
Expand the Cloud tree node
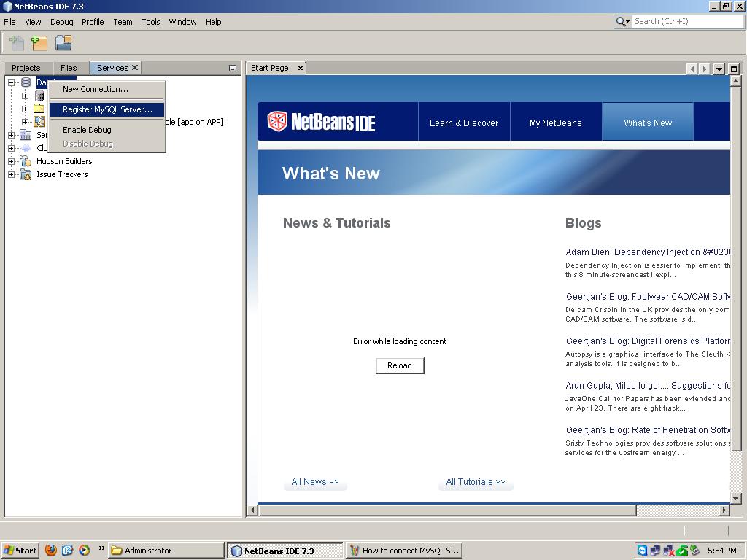(x=12, y=148)
